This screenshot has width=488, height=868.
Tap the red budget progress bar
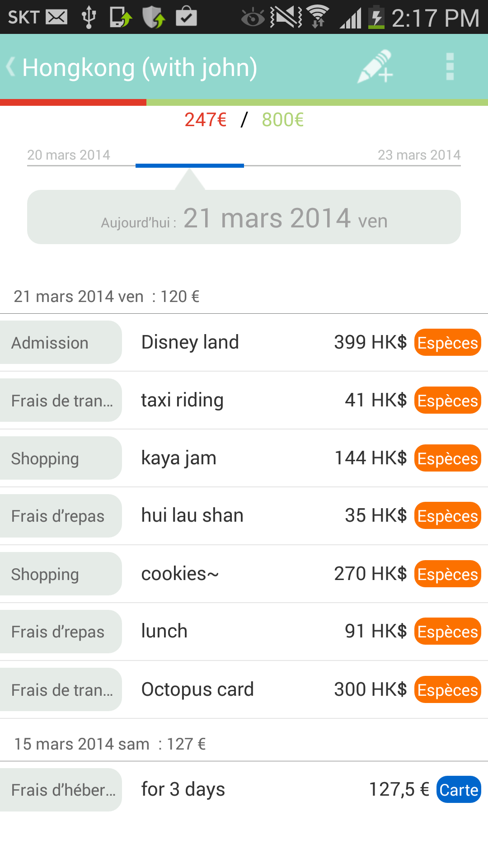(73, 103)
